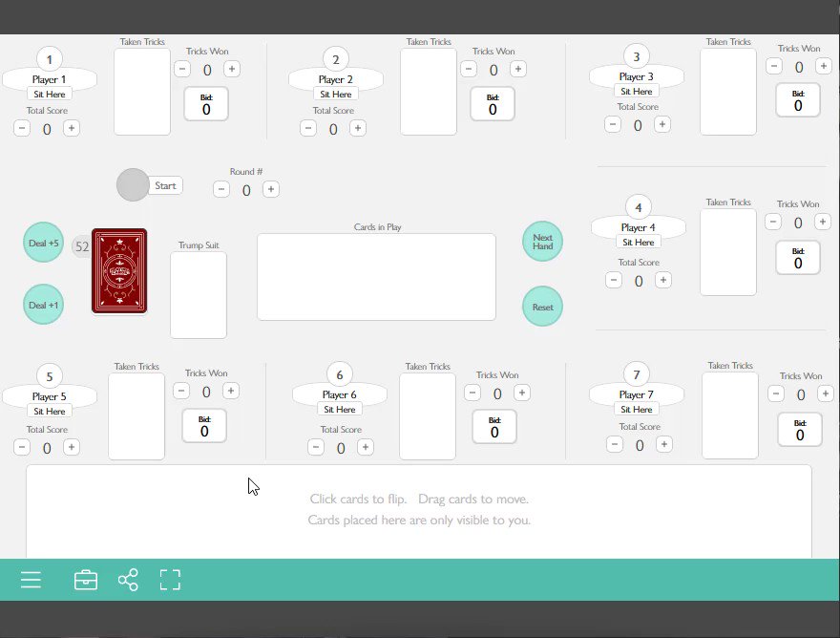Decrease Player 5 Total Score
Viewport: 840px width, 638px height.
[x=22, y=447]
